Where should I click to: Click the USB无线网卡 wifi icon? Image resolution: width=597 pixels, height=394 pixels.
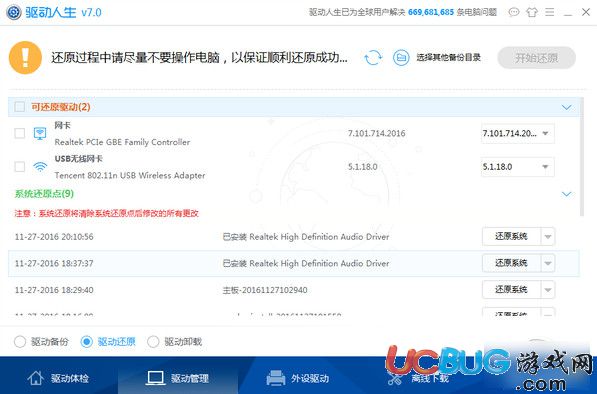40,166
